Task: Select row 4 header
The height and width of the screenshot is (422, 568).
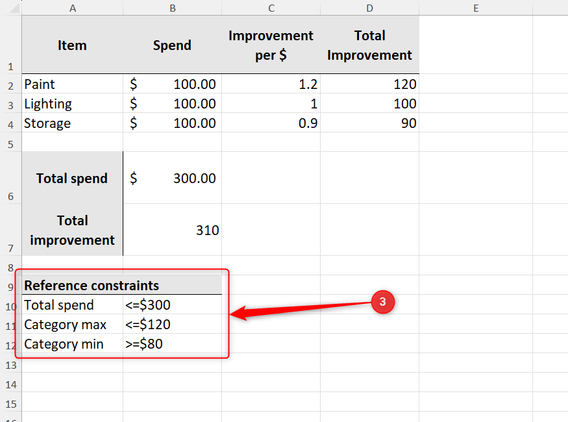Action: click(11, 123)
